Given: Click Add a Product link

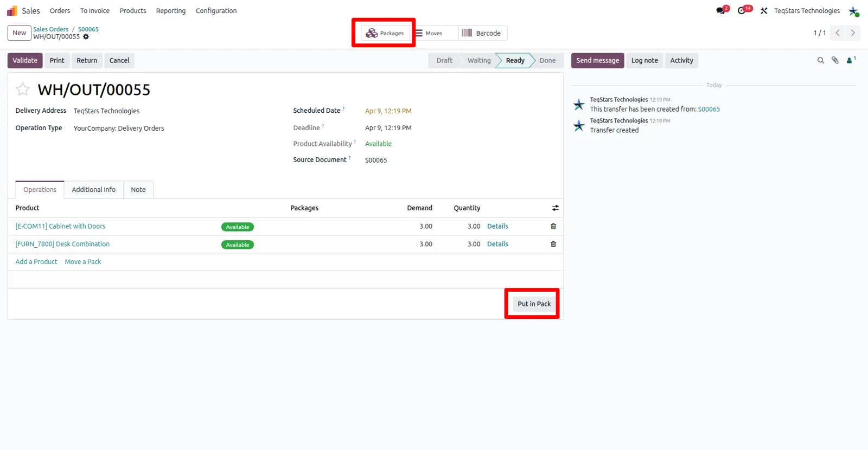Looking at the screenshot, I should click(36, 262).
